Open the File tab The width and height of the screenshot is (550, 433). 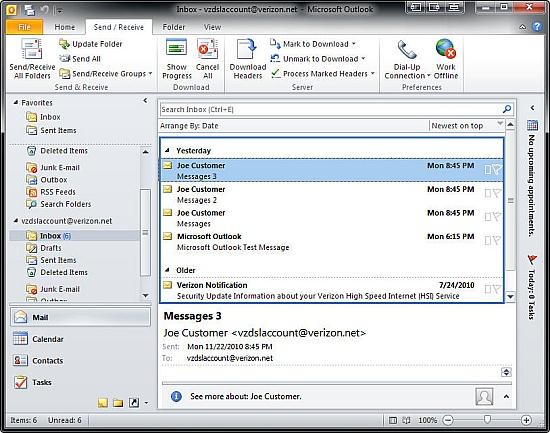click(24, 27)
